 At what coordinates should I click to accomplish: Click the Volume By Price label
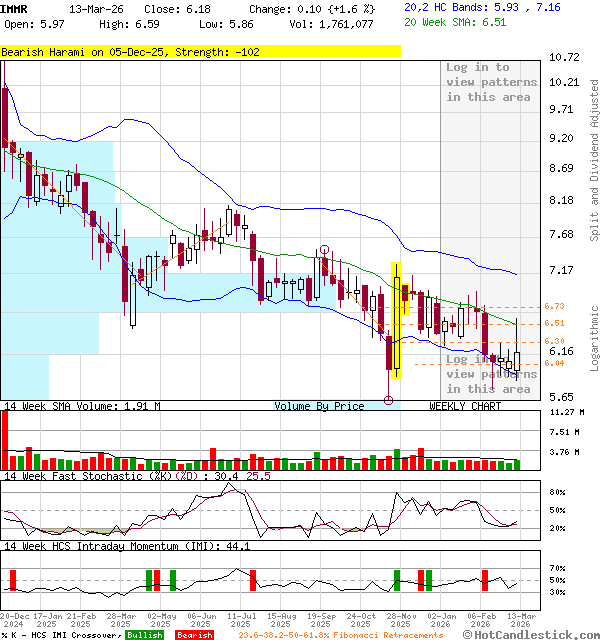320,406
